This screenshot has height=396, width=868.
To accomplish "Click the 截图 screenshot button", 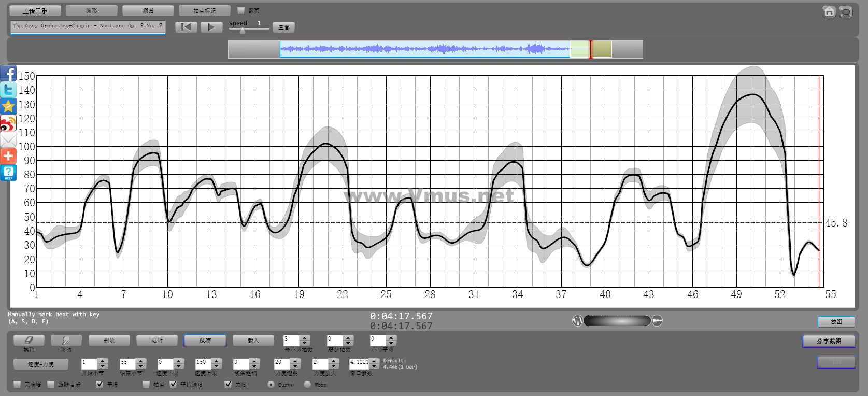I will [836, 322].
